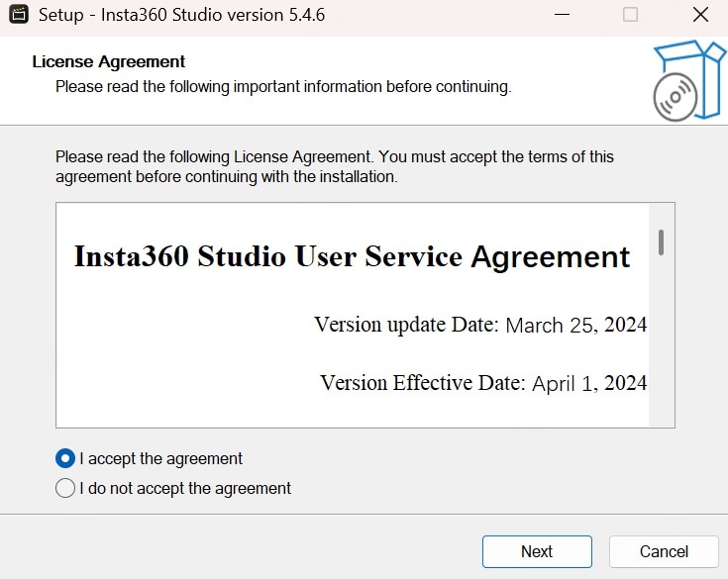
Task: Click the "Insta360 Studio User Service Agreement" heading
Action: point(352,256)
